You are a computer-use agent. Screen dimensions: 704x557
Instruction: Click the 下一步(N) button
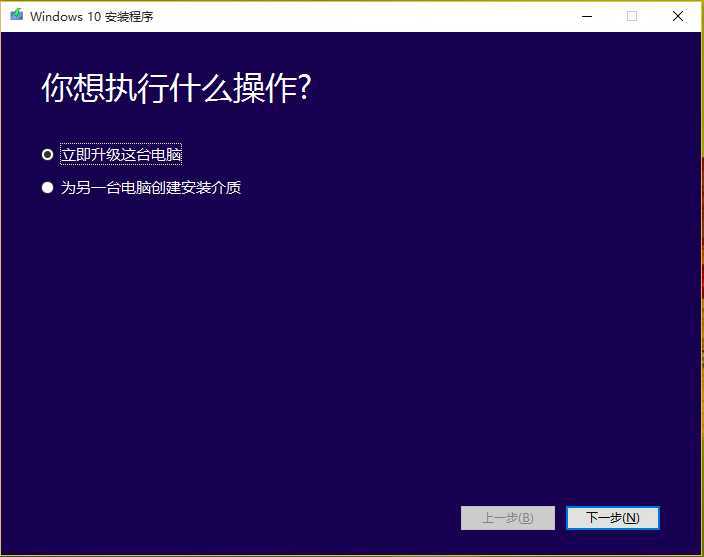(x=613, y=518)
